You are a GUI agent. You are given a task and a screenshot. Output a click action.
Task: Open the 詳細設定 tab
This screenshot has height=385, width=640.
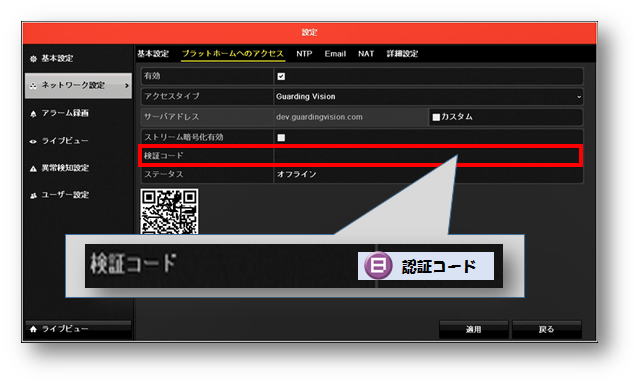[402, 54]
